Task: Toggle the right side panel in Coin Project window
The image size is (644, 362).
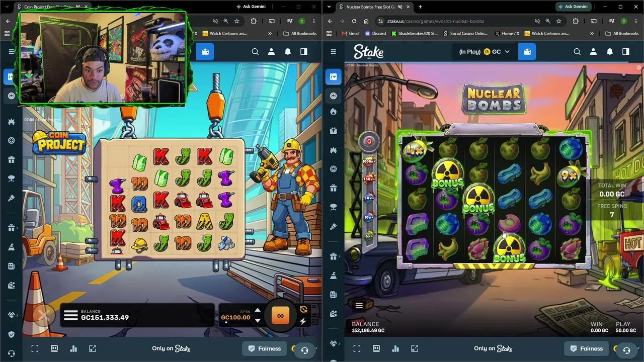Action: (x=303, y=52)
